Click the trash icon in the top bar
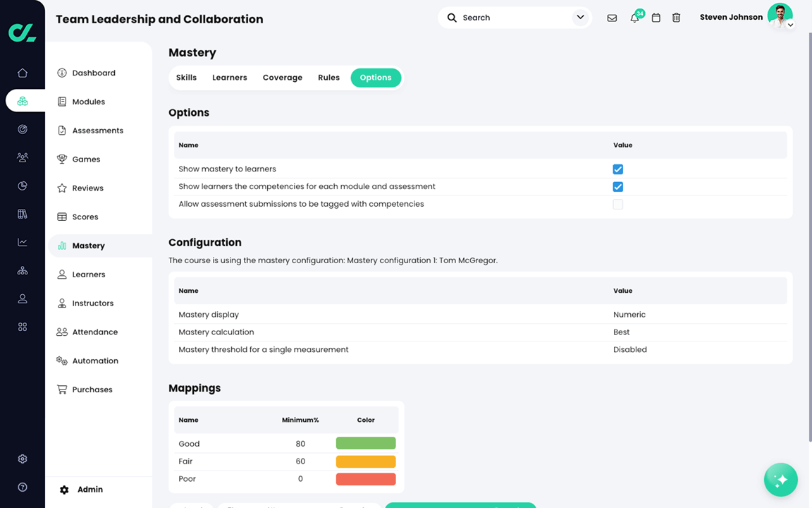The height and width of the screenshot is (508, 812). pyautogui.click(x=676, y=18)
